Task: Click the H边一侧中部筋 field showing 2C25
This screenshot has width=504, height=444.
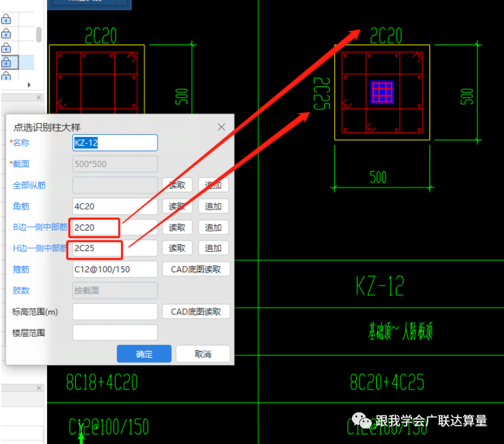Action: 115,248
